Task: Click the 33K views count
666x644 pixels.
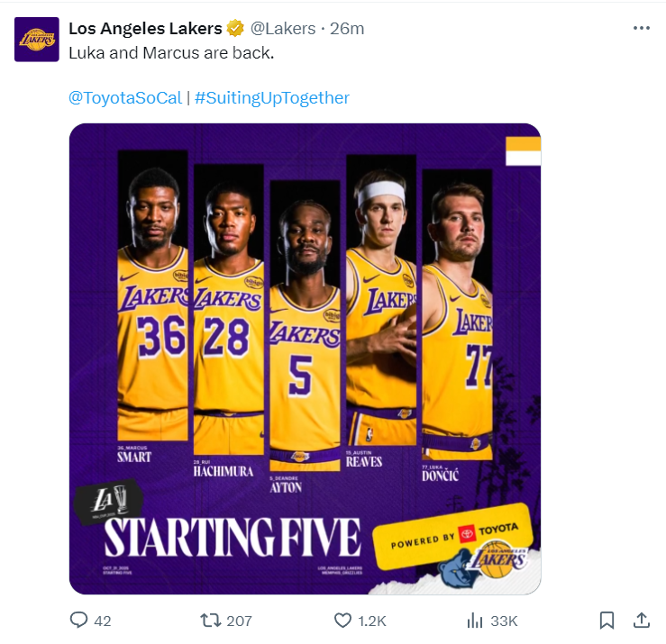Action: pos(503,621)
